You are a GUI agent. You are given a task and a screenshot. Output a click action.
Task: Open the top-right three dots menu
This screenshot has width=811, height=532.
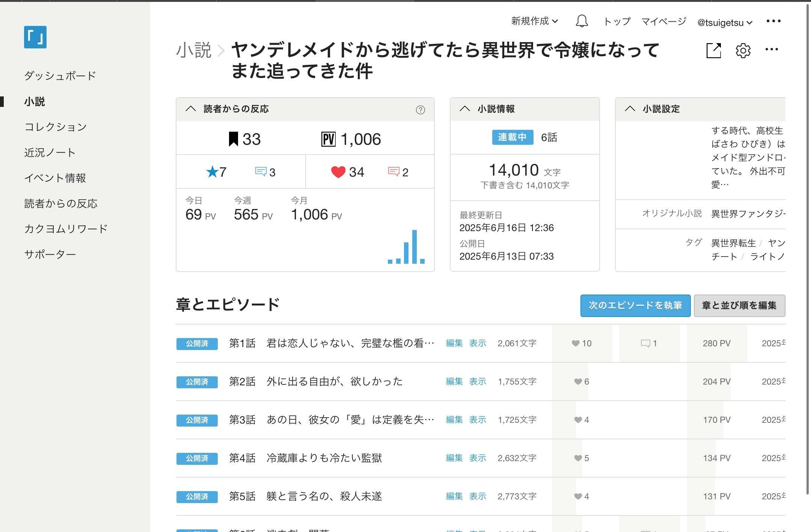(773, 21)
